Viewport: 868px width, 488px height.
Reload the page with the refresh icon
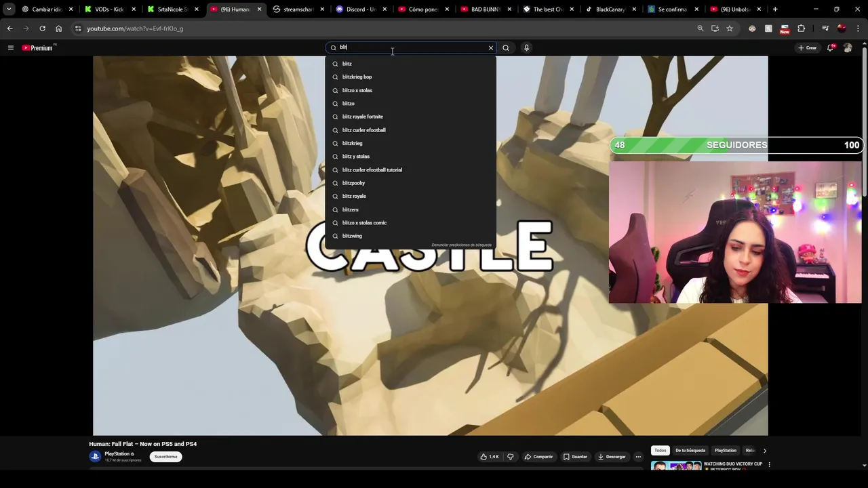[42, 28]
